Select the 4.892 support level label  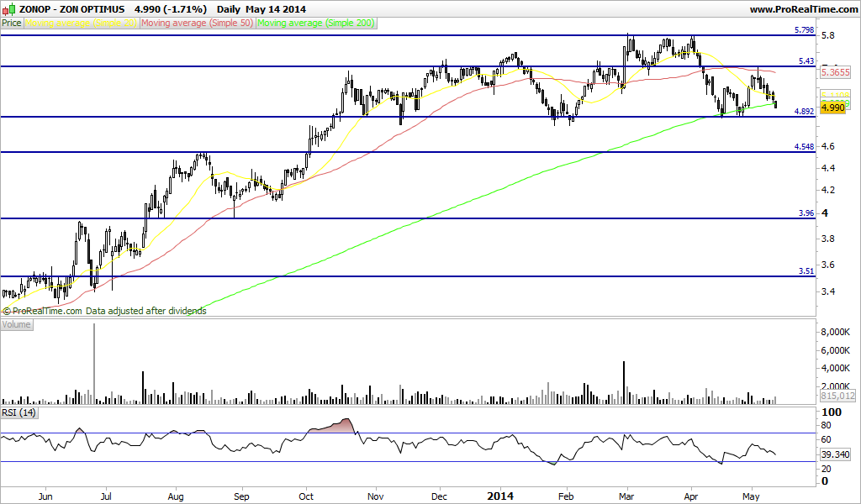805,112
